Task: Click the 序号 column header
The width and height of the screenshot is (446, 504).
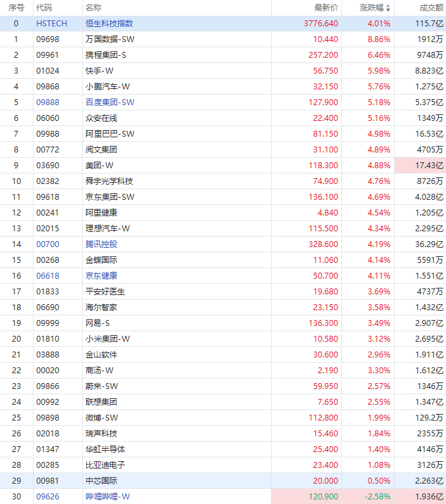Action: click(x=16, y=8)
